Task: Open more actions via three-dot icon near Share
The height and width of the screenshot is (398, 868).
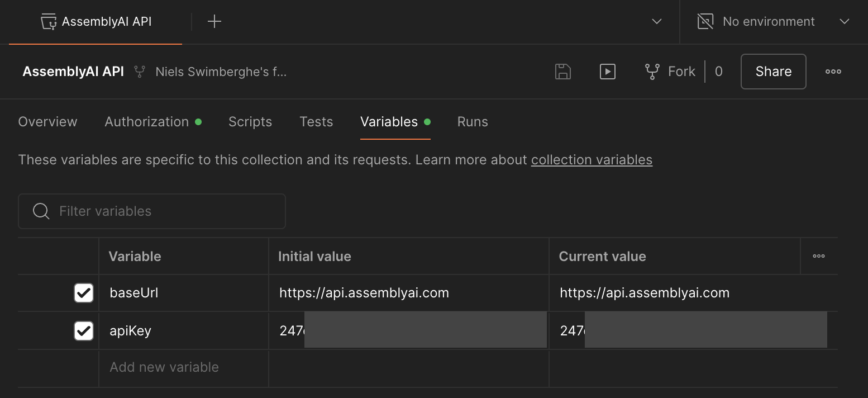Action: 833,72
